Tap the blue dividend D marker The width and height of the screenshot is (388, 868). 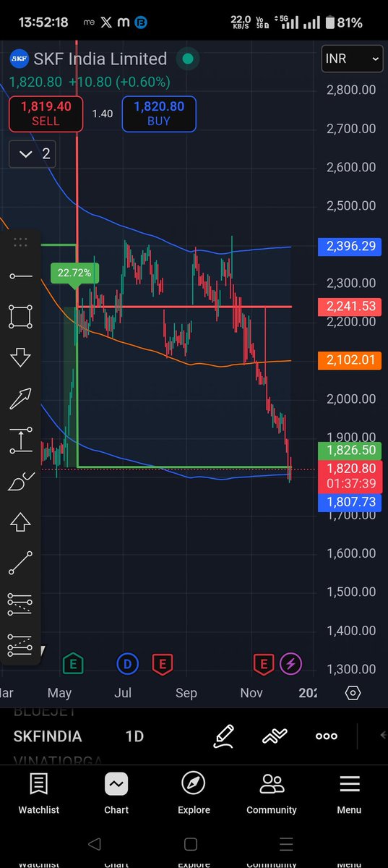[x=127, y=663]
